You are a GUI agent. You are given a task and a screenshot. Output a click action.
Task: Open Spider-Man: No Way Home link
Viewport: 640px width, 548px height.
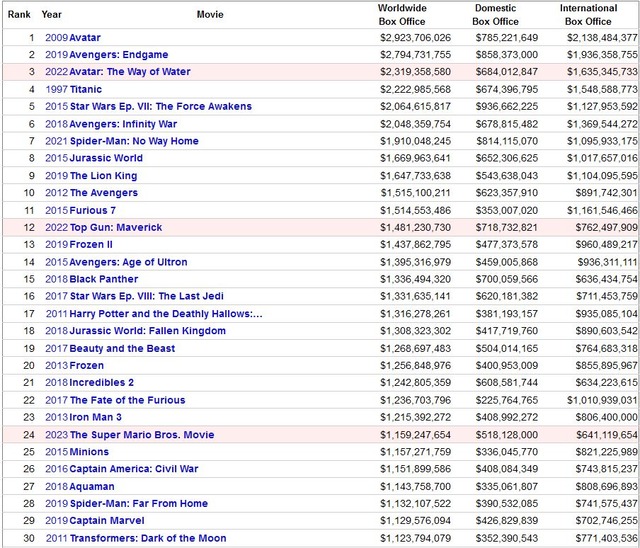(x=134, y=141)
